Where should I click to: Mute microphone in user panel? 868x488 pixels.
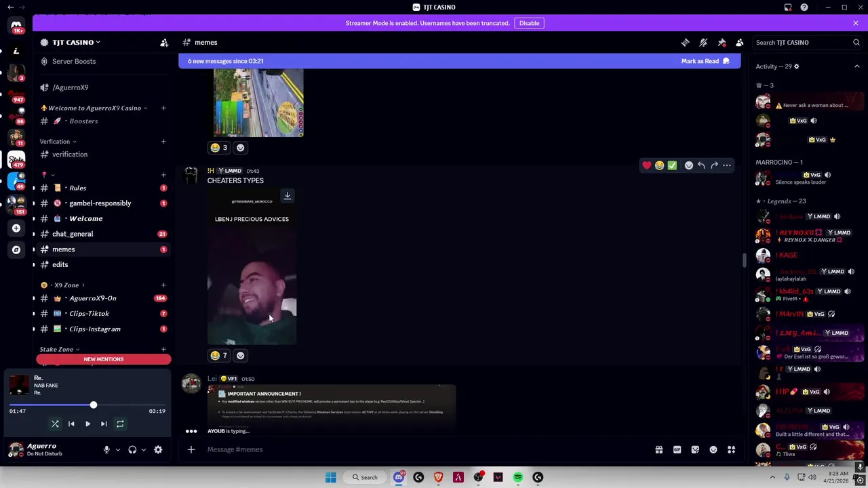click(x=106, y=449)
